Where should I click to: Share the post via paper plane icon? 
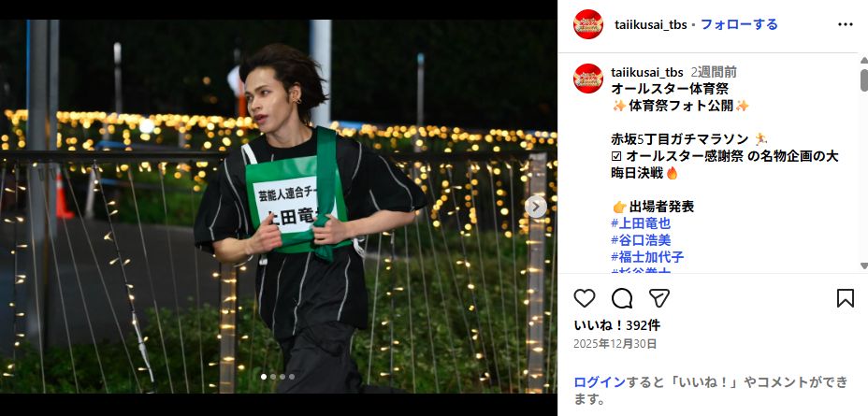659,298
